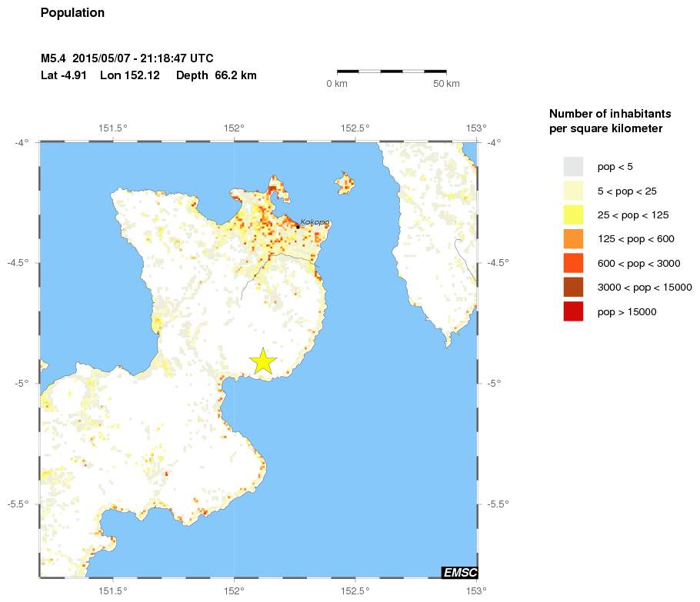The width and height of the screenshot is (700, 602).
Task: Select the brown '3000 < pop < 15000' swatch
Action: click(x=573, y=288)
